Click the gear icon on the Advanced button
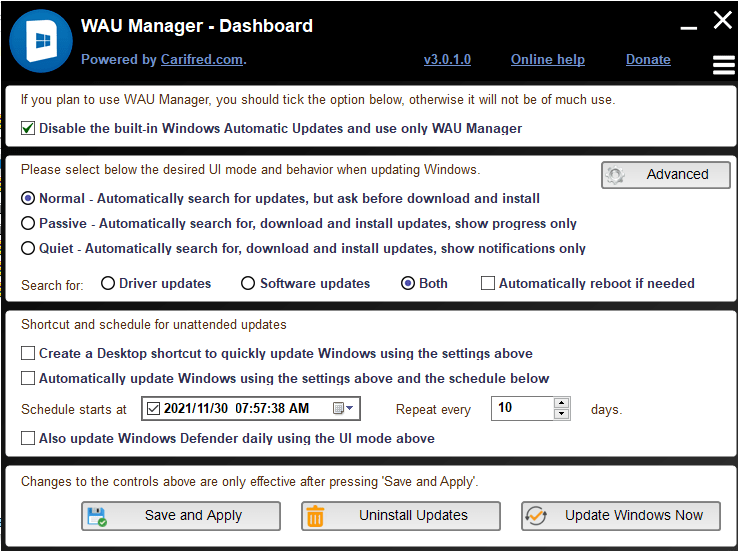Screen dimensions: 738x551 [x=615, y=175]
